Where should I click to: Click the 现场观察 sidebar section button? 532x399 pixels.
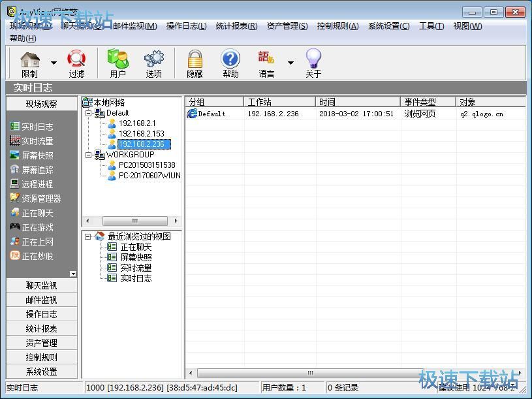[x=42, y=104]
